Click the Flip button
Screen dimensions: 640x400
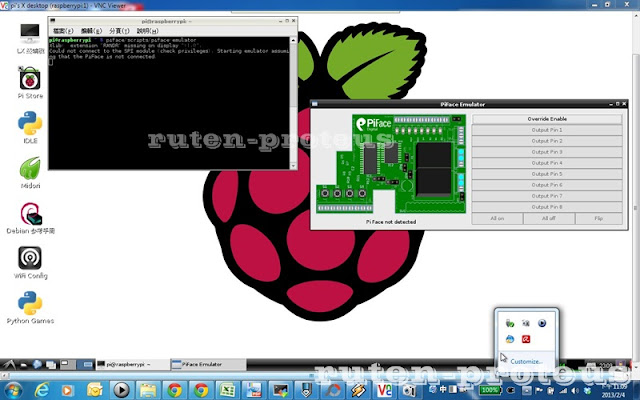(x=599, y=218)
